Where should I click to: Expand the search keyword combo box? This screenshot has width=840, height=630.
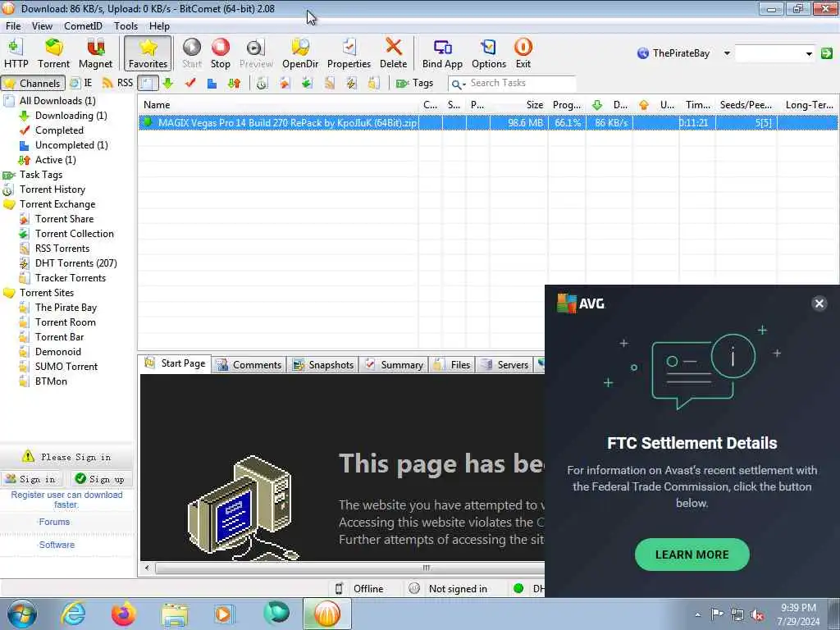(x=809, y=53)
